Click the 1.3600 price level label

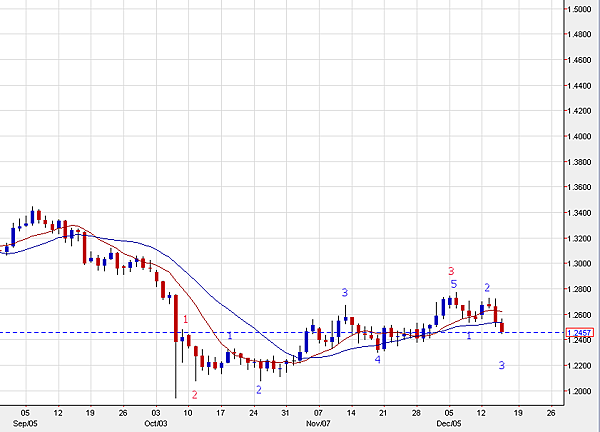click(579, 187)
